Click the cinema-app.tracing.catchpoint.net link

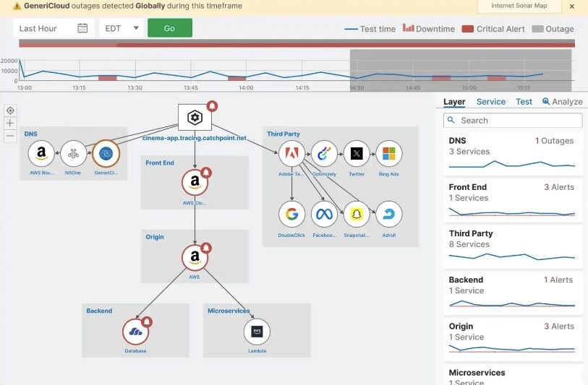click(x=195, y=138)
